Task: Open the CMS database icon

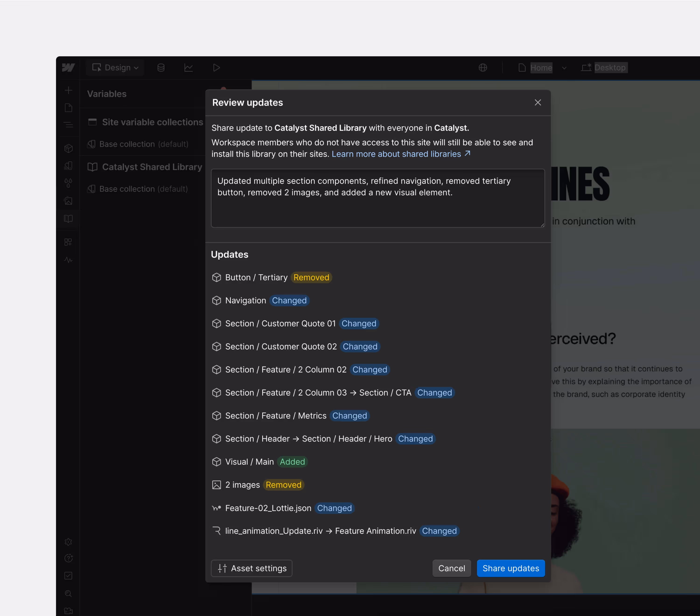Action: [161, 67]
